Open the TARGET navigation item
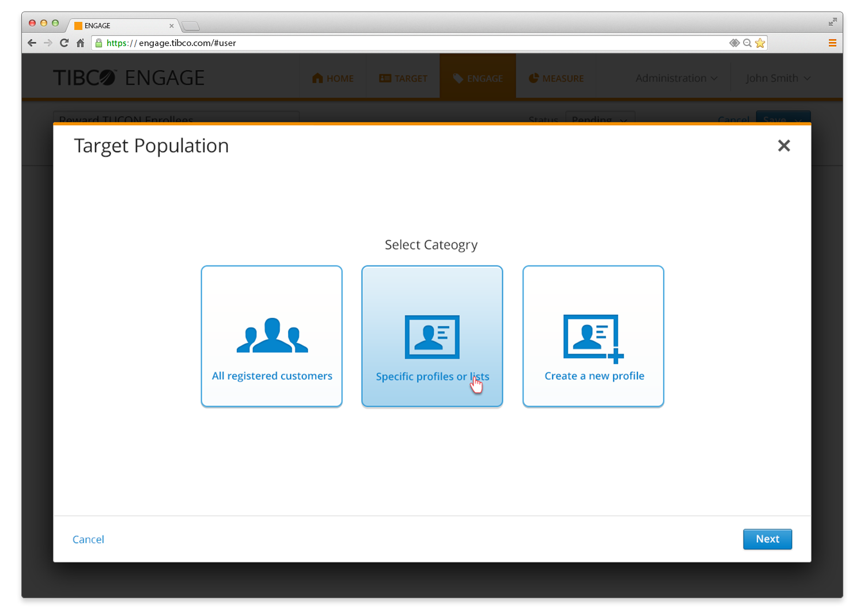This screenshot has width=864, height=616. [x=403, y=78]
